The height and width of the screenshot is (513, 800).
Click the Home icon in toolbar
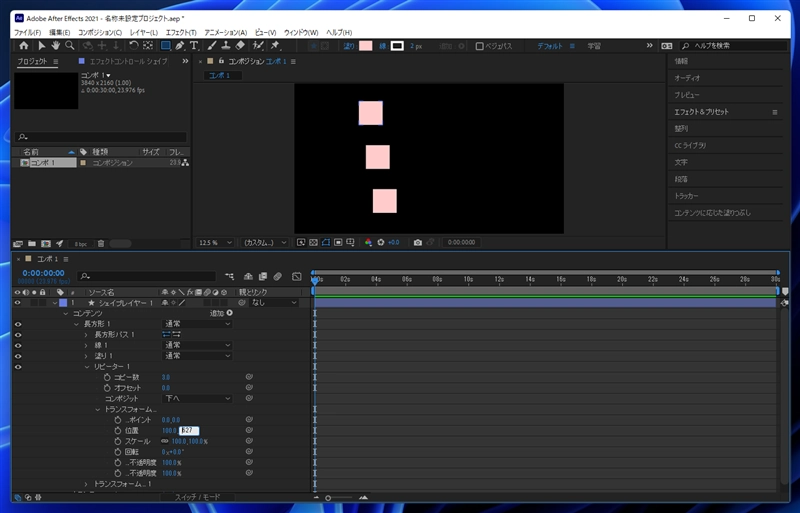tap(23, 46)
